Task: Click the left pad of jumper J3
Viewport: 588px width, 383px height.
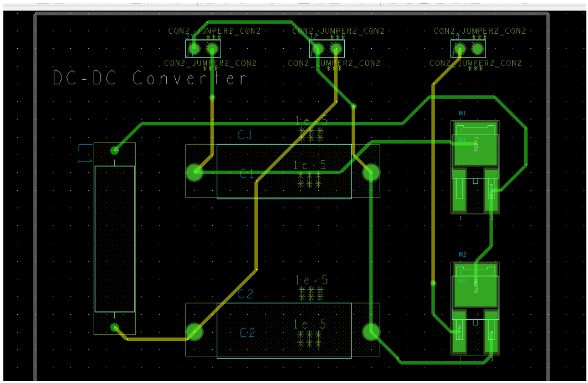Action: pyautogui.click(x=458, y=49)
